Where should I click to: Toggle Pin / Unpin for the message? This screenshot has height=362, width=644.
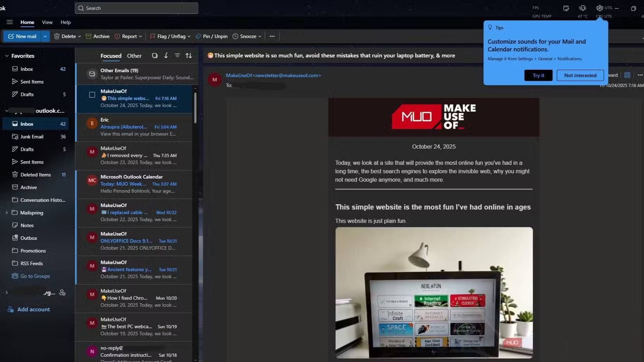[x=211, y=36]
